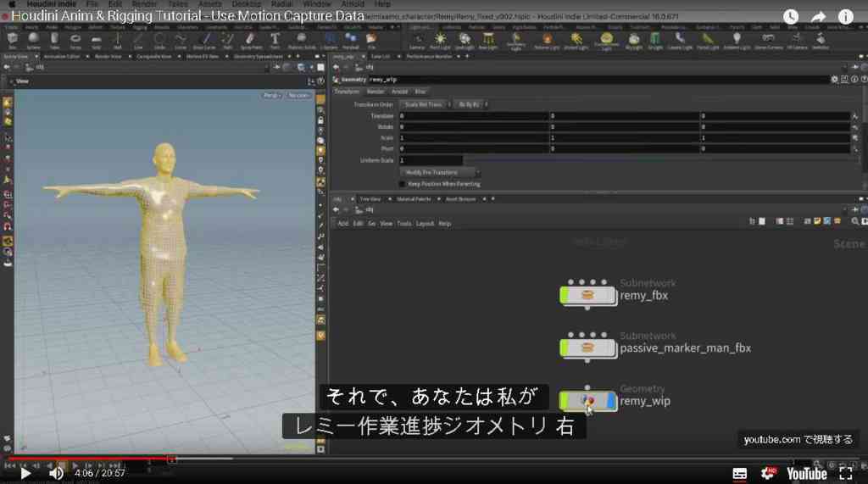Toggle the blue display flag on remy_wip
The image size is (868, 484).
(x=610, y=400)
